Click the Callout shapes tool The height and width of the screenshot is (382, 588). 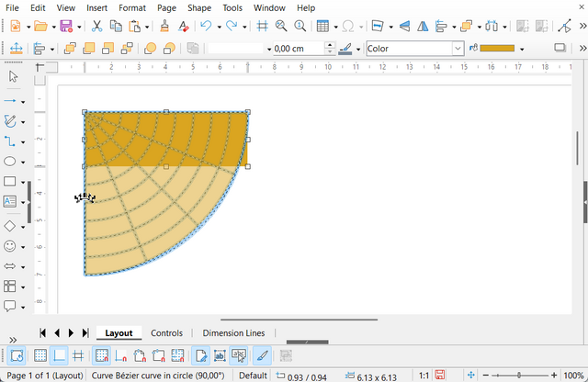11,307
